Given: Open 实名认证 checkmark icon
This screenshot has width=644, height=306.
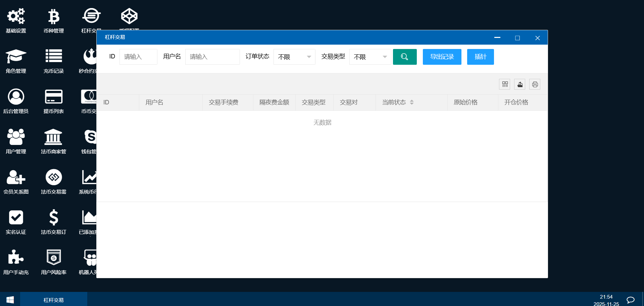Looking at the screenshot, I should click(x=16, y=217).
